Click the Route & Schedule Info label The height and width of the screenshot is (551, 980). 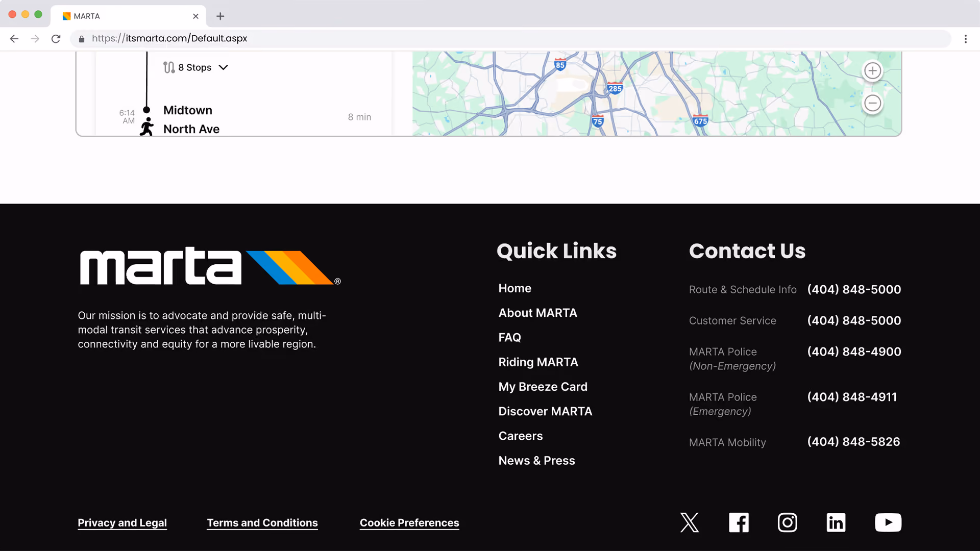[743, 290]
